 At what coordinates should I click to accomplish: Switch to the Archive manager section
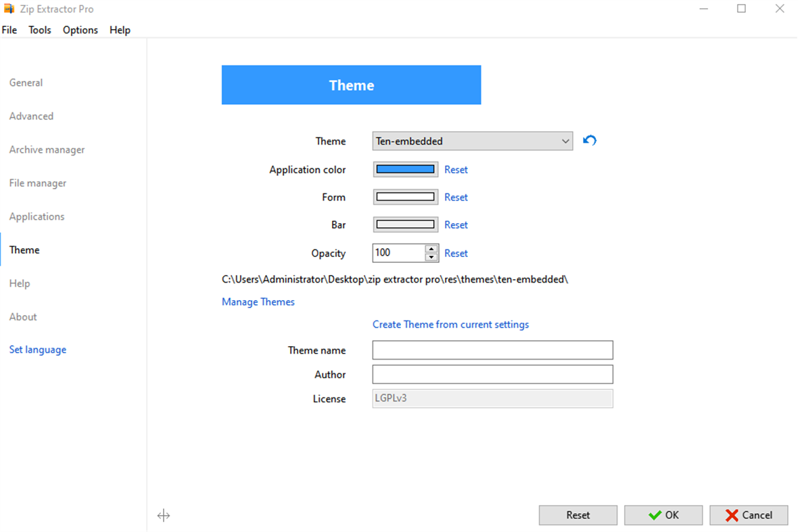pyautogui.click(x=47, y=149)
